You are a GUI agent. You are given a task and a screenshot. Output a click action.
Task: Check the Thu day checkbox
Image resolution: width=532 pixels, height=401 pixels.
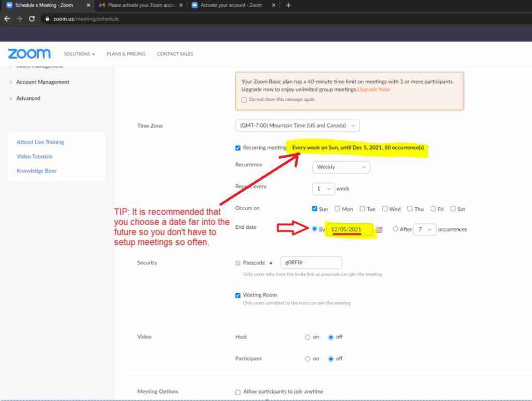410,209
